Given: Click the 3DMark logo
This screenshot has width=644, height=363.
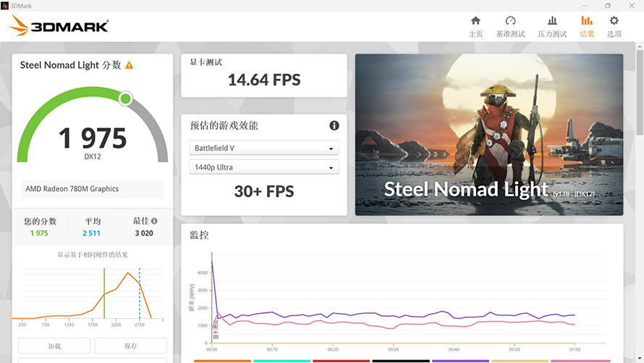Looking at the screenshot, I should coord(59,25).
